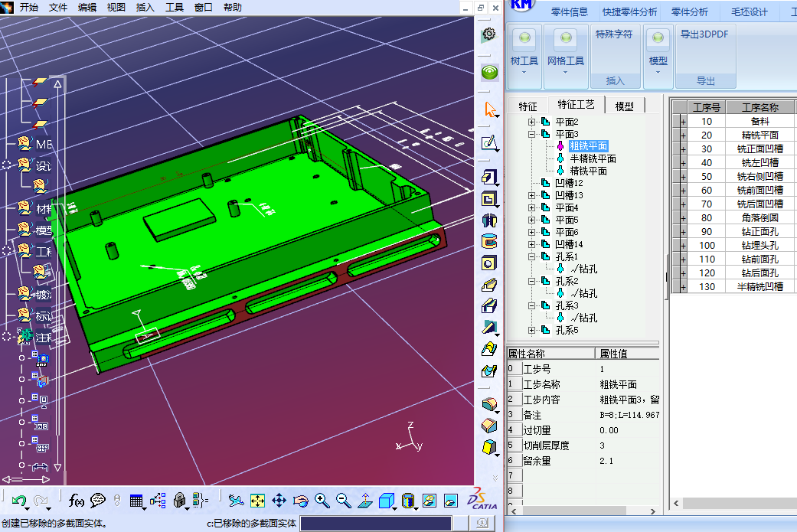
Task: Click the 特殊字符 button
Action: click(x=614, y=34)
